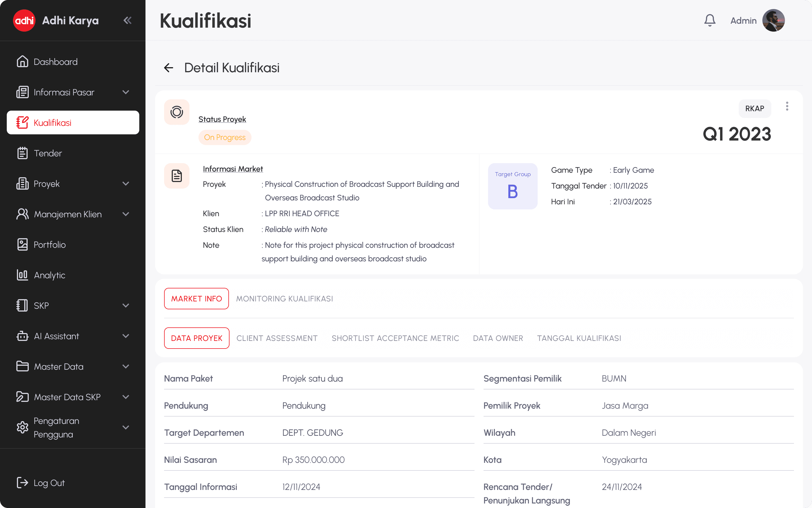Click the Pemilik Proyek value Jasa Marga
Screen dimensions: 812x508
pyautogui.click(x=625, y=406)
